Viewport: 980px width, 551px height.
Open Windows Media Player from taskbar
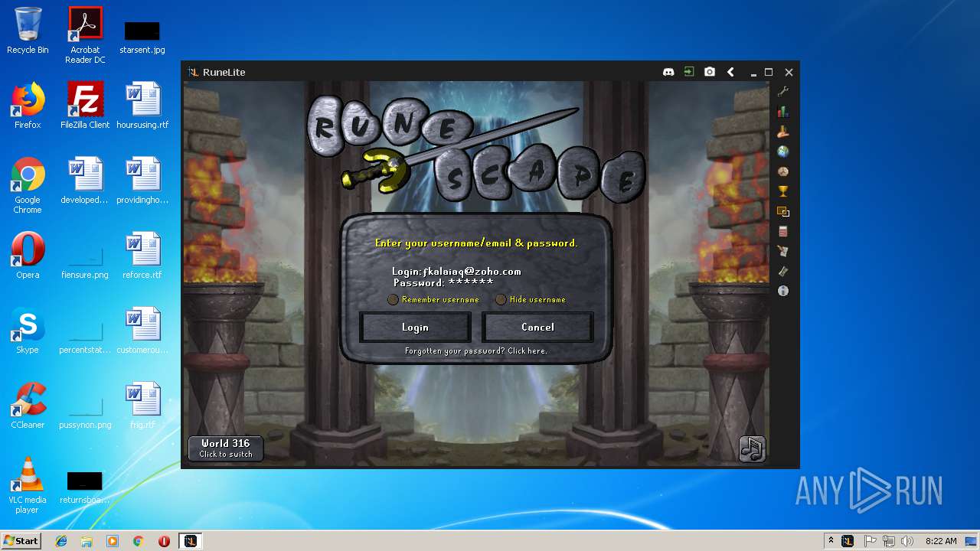[113, 541]
